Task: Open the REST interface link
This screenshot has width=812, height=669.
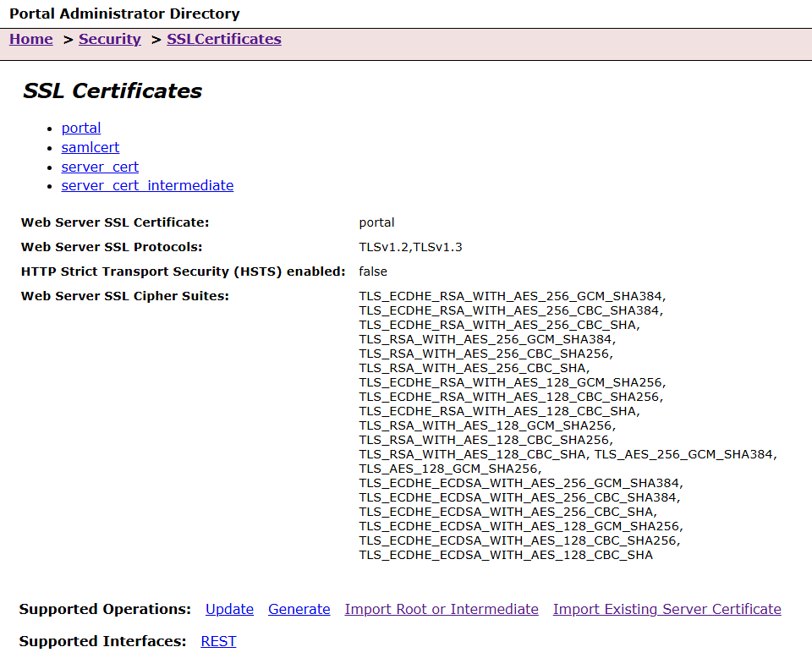Action: 218,641
